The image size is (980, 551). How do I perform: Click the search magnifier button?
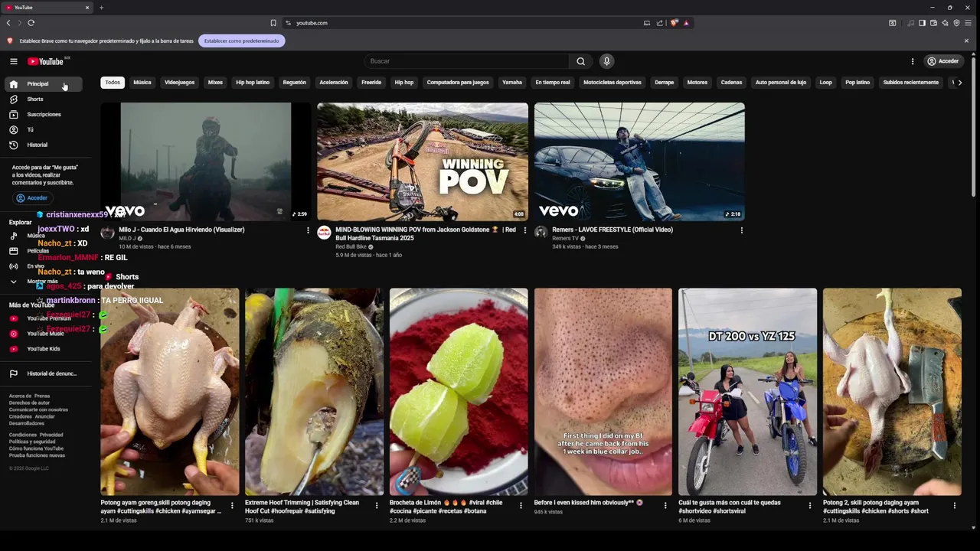(580, 61)
